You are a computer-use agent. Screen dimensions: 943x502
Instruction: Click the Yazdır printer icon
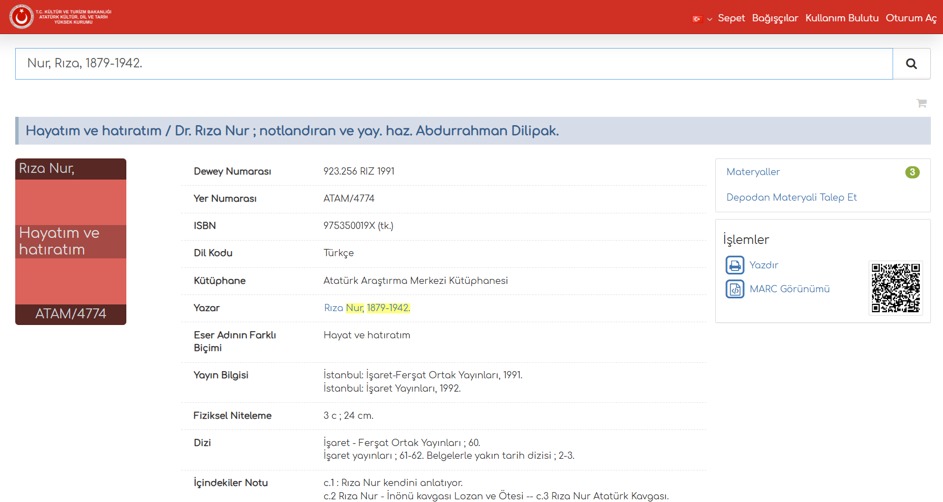(735, 265)
